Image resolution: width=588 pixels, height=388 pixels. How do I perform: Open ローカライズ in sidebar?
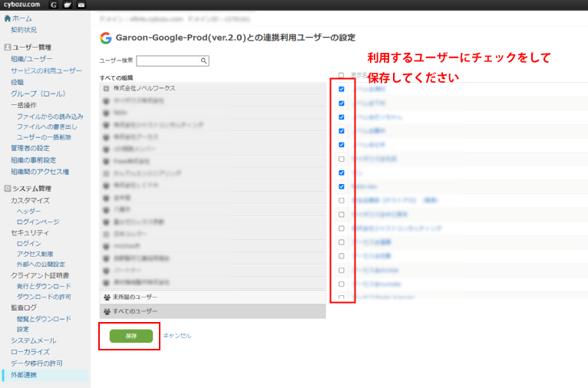[x=30, y=352]
